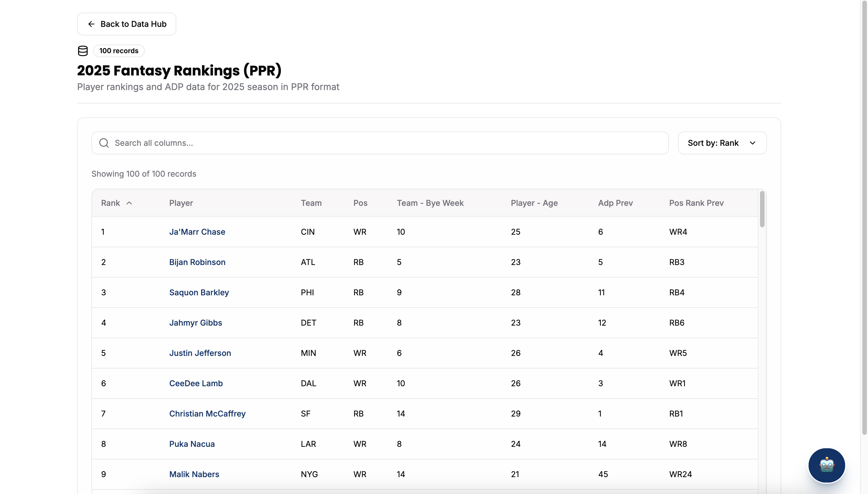Click PHI team cell
Viewport: 868px width, 494px height.
coord(307,292)
